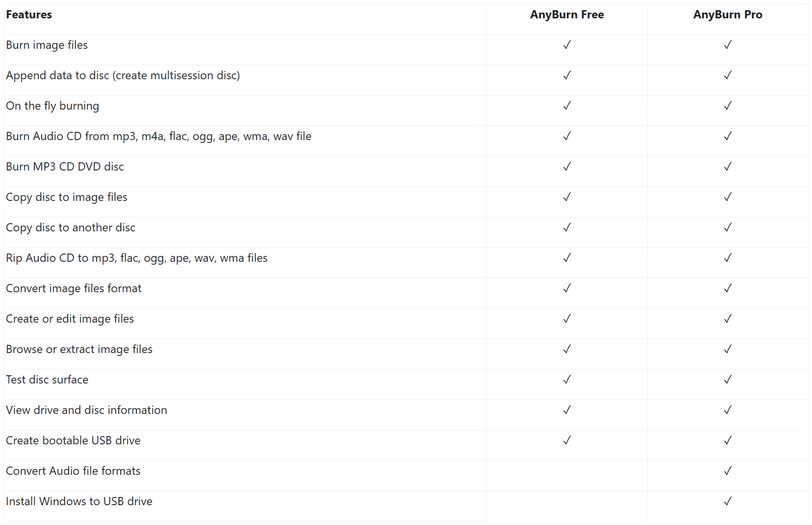Click the AnyBurn Free checkmark for Convert image files format

pos(567,288)
